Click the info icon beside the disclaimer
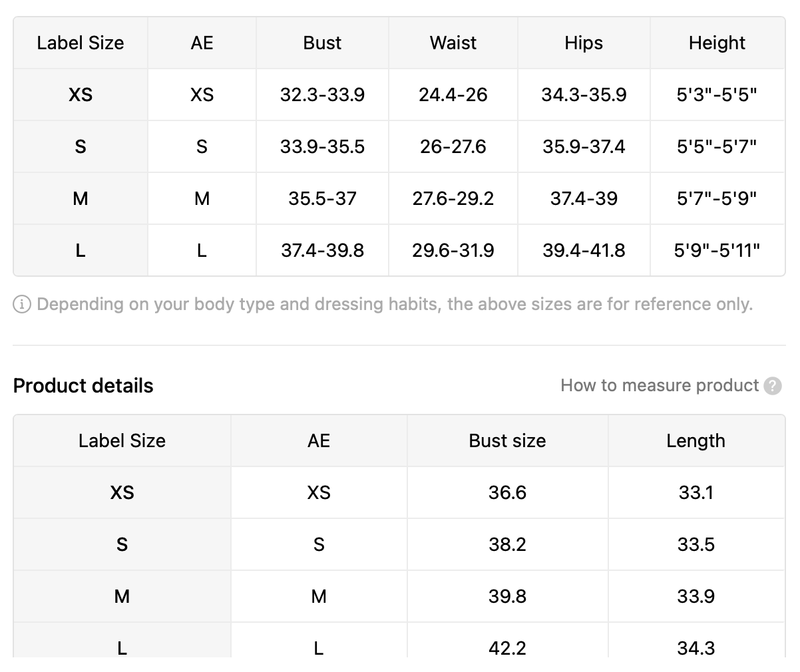Viewport: 800px width, 672px height. click(22, 305)
